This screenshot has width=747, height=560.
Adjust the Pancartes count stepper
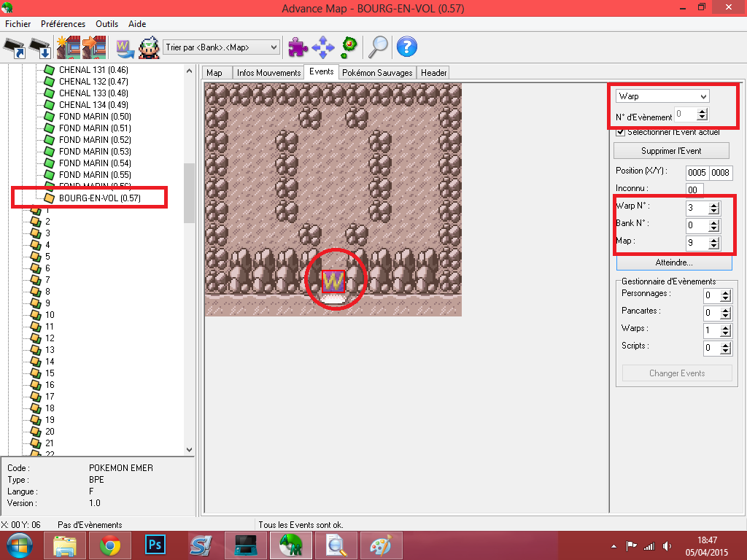(x=725, y=313)
